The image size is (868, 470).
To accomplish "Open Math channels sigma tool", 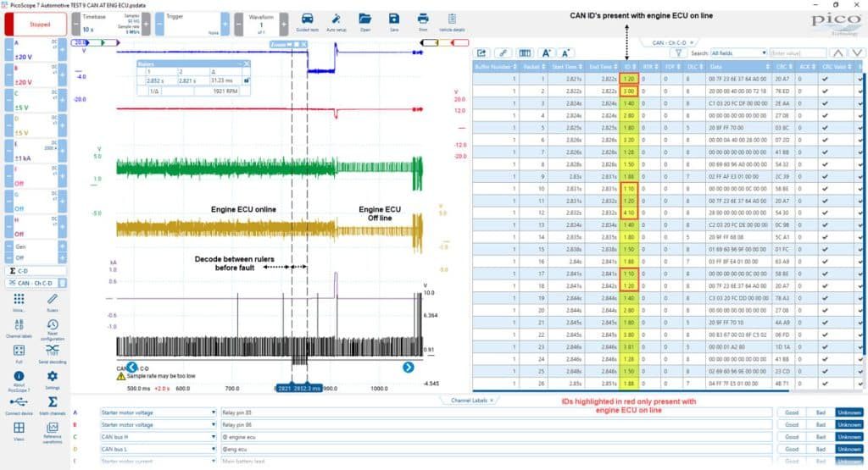I will tap(52, 406).
